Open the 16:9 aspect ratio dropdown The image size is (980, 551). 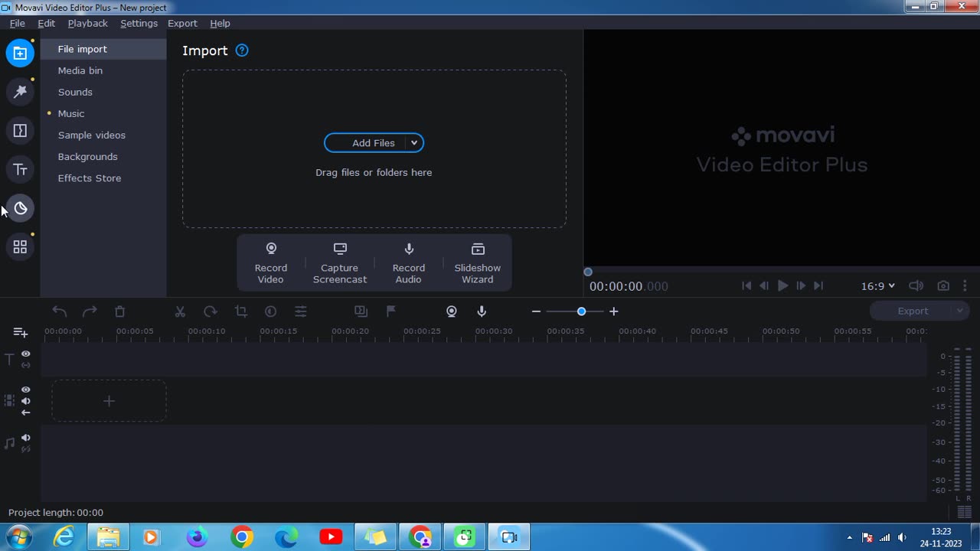click(877, 285)
